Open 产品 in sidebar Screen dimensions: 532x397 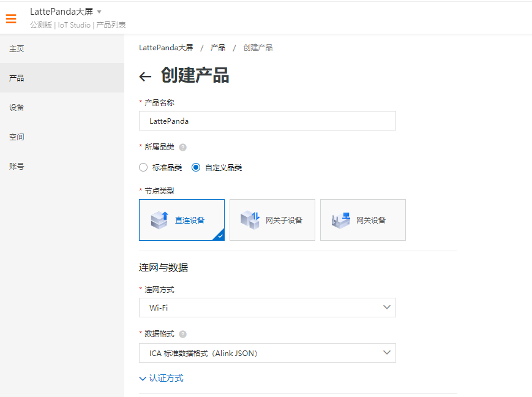coord(62,78)
